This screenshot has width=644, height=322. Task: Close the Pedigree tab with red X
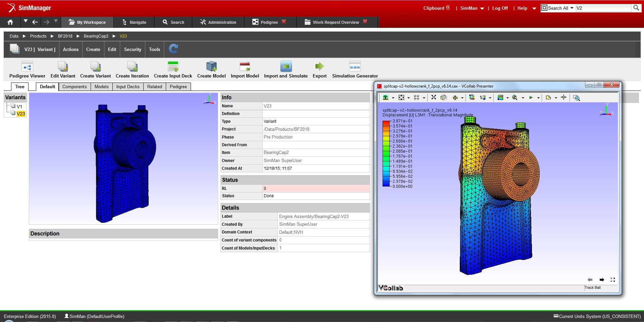(x=284, y=22)
